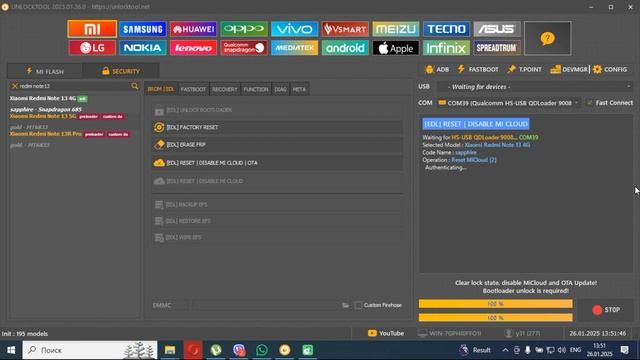Open the Lenovo brand section

193,48
